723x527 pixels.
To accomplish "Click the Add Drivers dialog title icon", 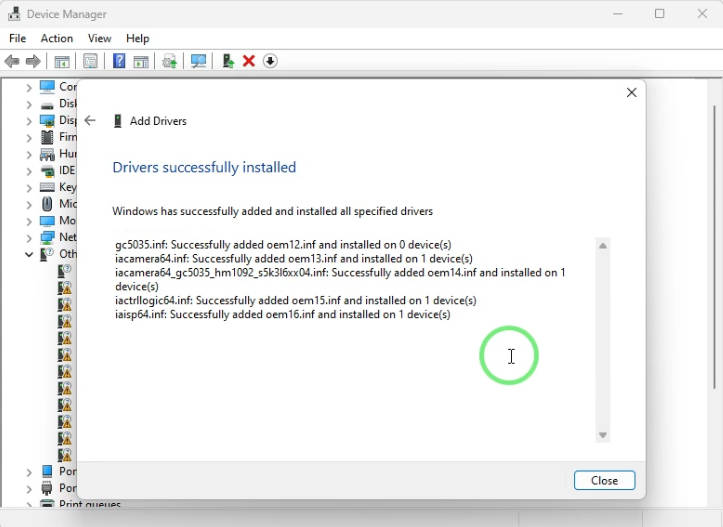I will point(118,121).
